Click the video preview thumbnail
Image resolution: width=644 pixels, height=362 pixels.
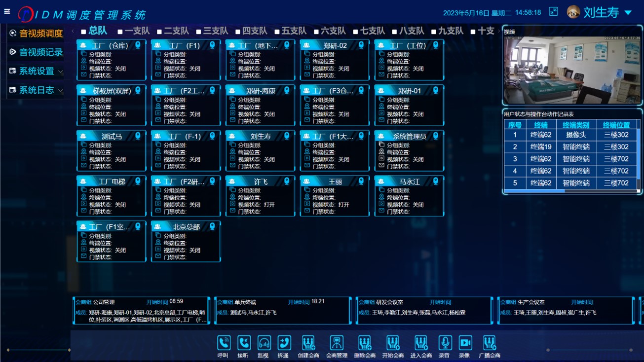click(572, 69)
